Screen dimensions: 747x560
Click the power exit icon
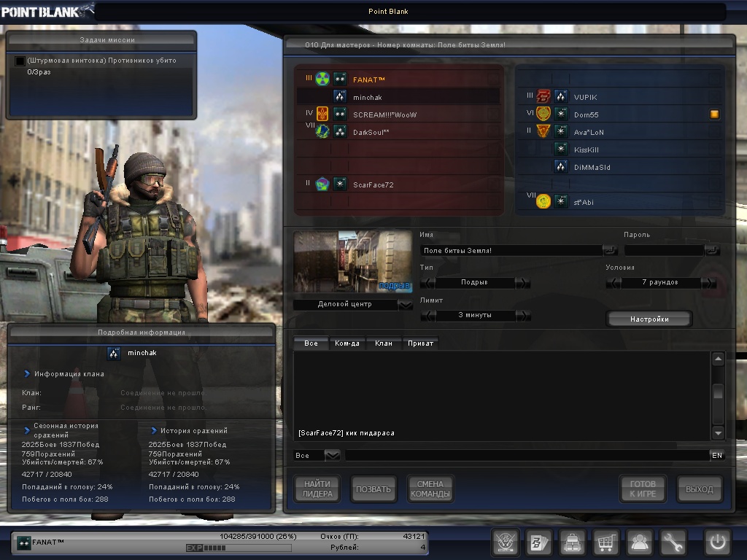718,542
